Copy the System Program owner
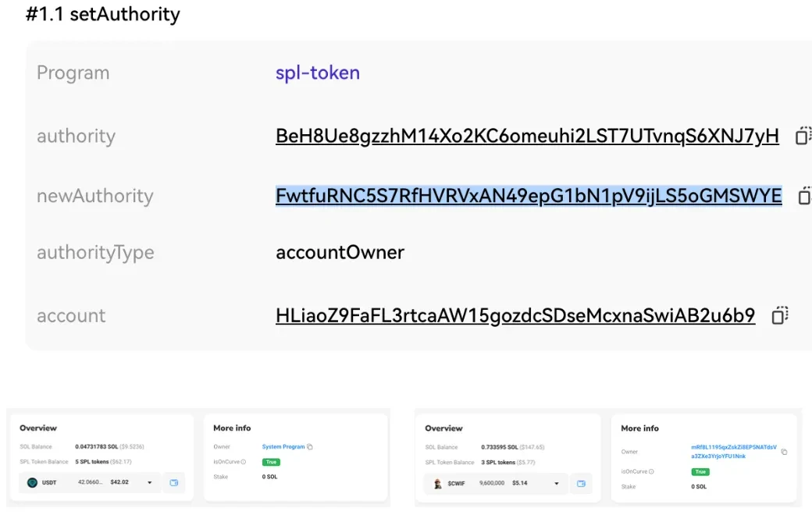 310,447
